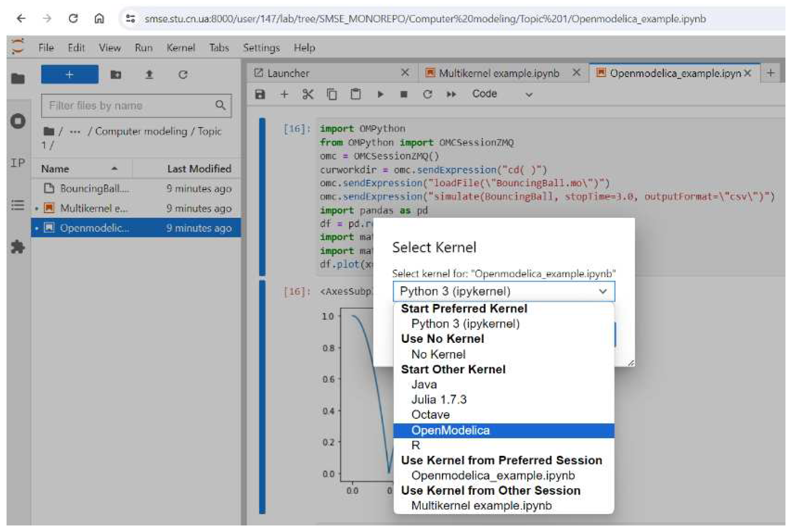The image size is (792, 532).
Task: Select OpenModelica from the kernel list
Action: point(451,430)
